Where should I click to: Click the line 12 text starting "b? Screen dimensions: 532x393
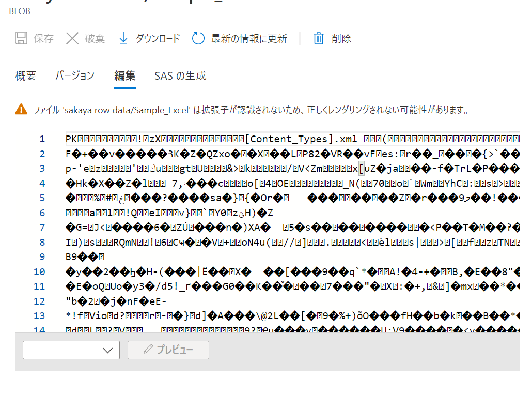pos(116,301)
